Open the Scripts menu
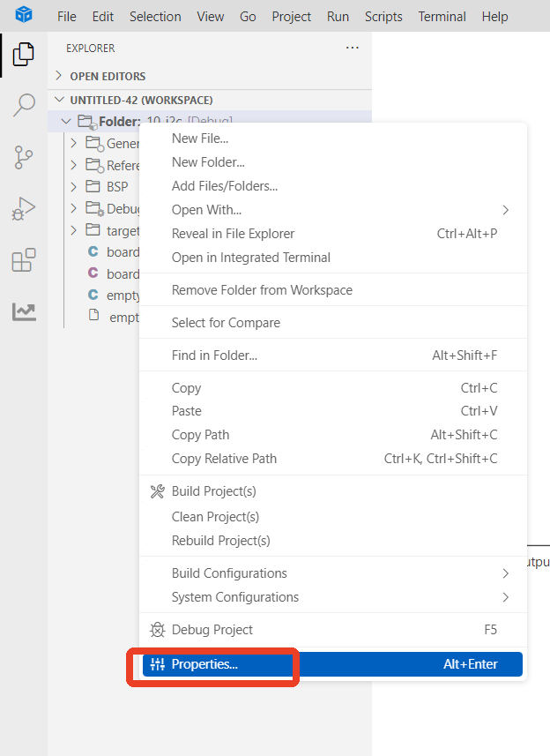The width and height of the screenshot is (550, 756). (383, 17)
